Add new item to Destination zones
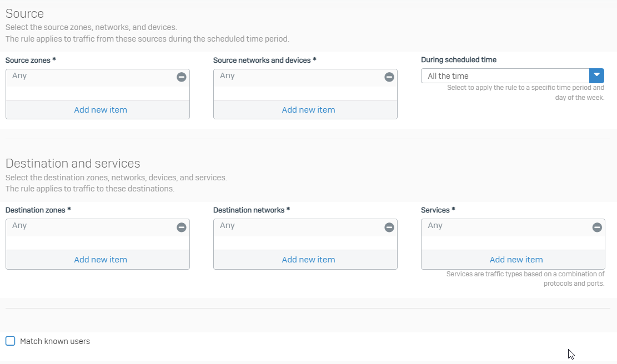The height and width of the screenshot is (364, 617). click(x=101, y=260)
